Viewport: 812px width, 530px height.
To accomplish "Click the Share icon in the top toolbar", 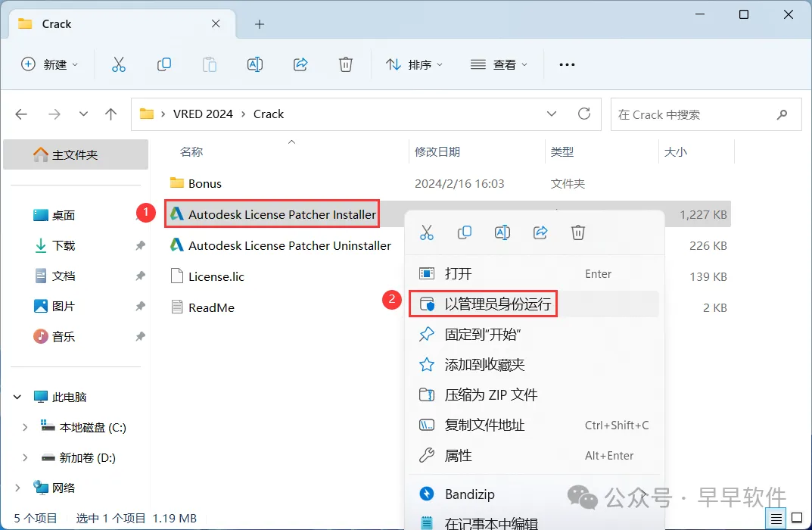I will (x=300, y=65).
